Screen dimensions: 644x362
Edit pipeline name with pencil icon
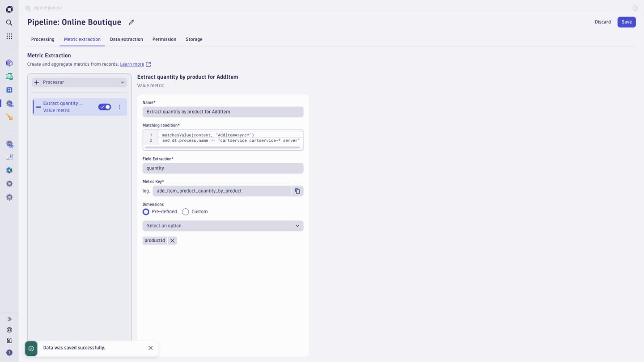(131, 22)
